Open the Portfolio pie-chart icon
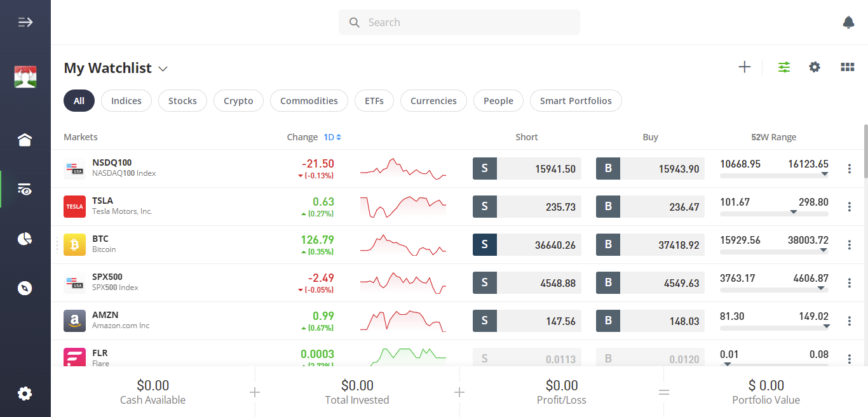 point(24,239)
